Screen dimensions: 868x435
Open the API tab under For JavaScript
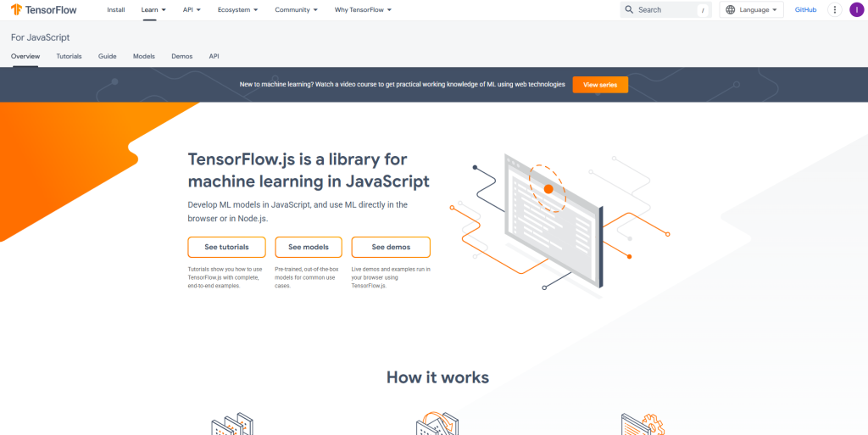point(214,57)
